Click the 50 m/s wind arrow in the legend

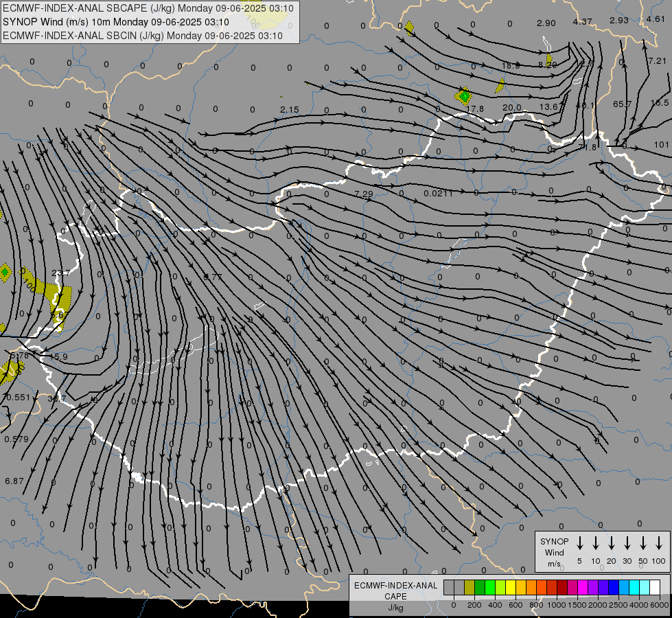643,543
